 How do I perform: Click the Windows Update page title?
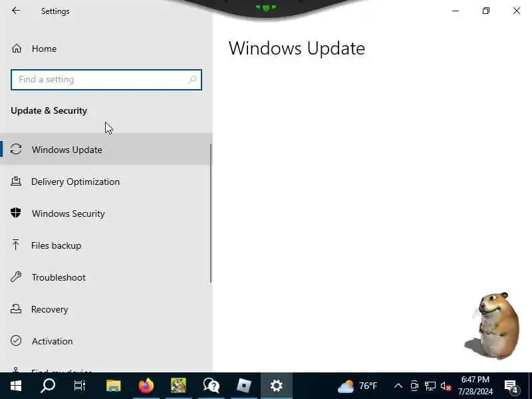[297, 49]
